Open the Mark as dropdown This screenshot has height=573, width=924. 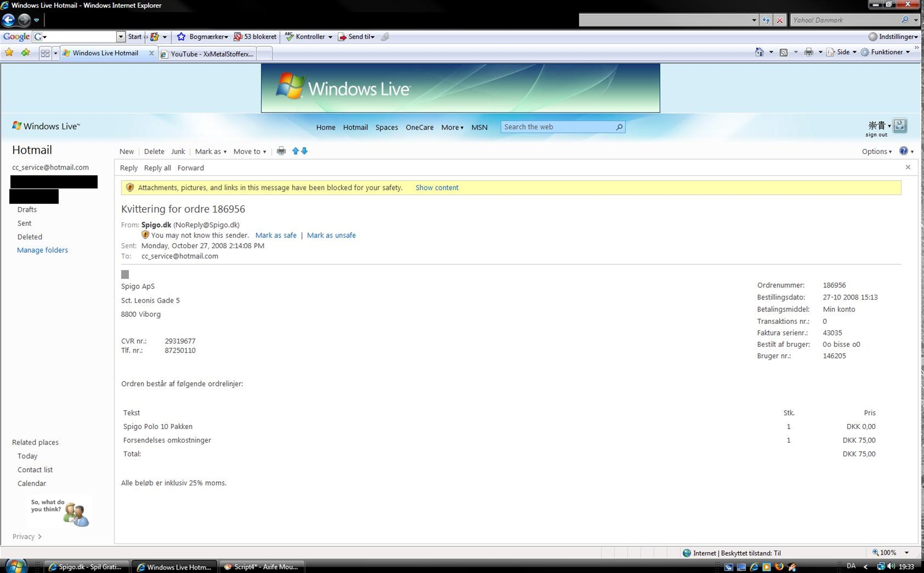pos(210,152)
